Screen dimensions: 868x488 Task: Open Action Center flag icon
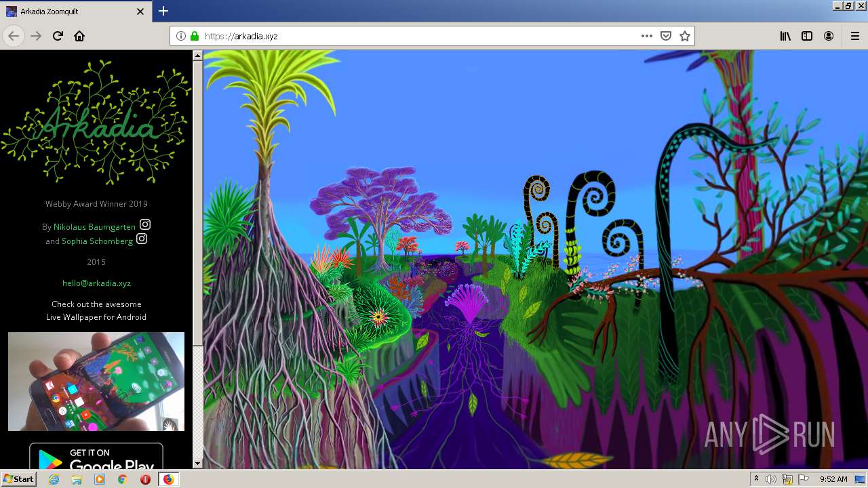click(804, 479)
